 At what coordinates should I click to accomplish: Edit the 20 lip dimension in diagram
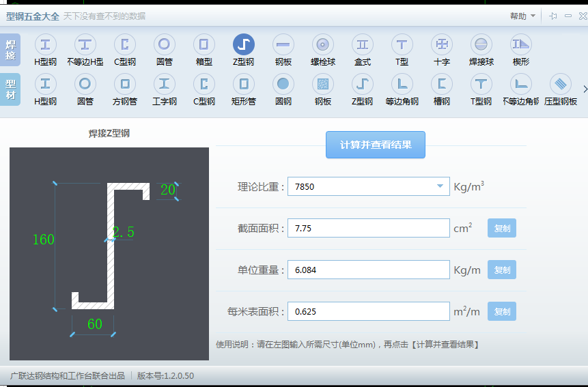(167, 190)
